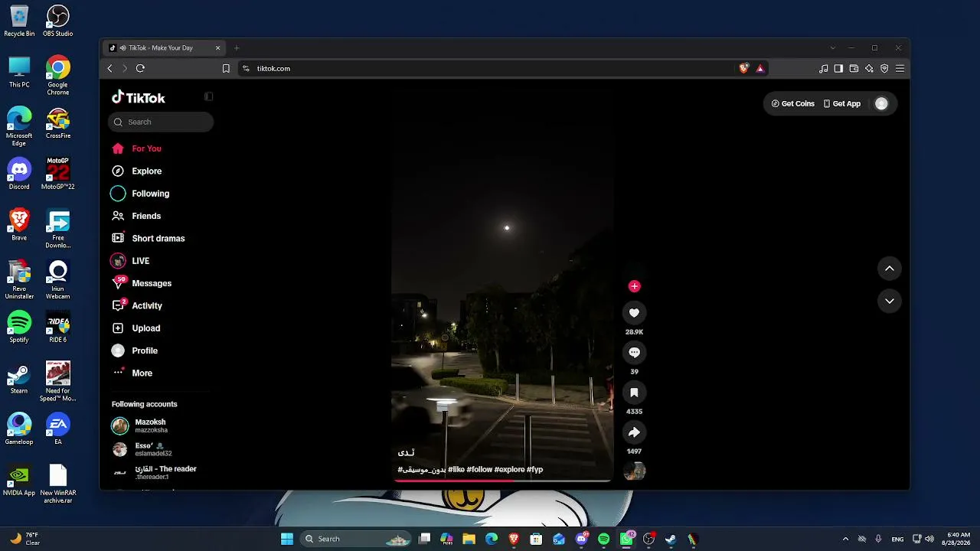Open Brave Shields lion icon

pyautogui.click(x=743, y=68)
